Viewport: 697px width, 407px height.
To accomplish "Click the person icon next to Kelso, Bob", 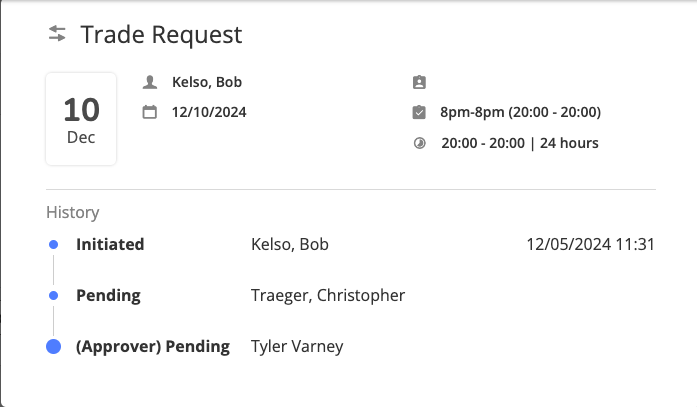I will [x=150, y=82].
